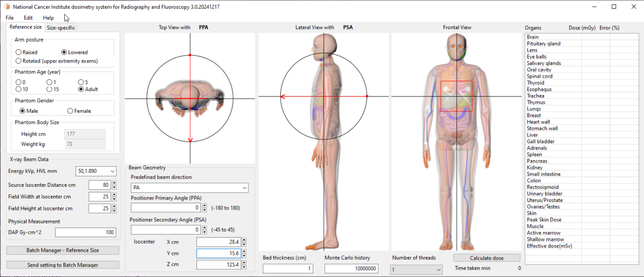The image size is (644, 277).
Task: Click the Top View phantom image
Action: point(190,98)
